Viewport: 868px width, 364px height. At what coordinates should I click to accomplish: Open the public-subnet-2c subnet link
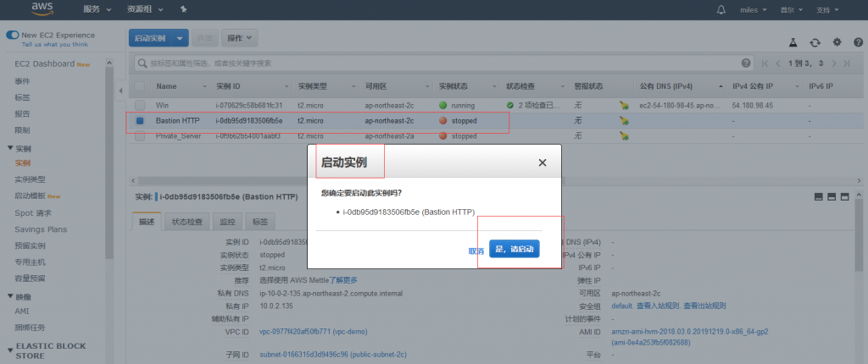point(333,354)
